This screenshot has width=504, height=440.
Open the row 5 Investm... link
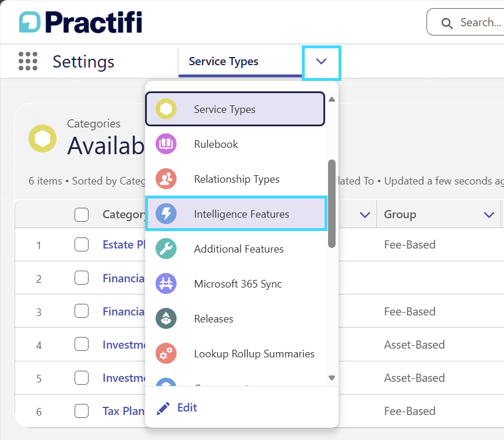point(124,378)
